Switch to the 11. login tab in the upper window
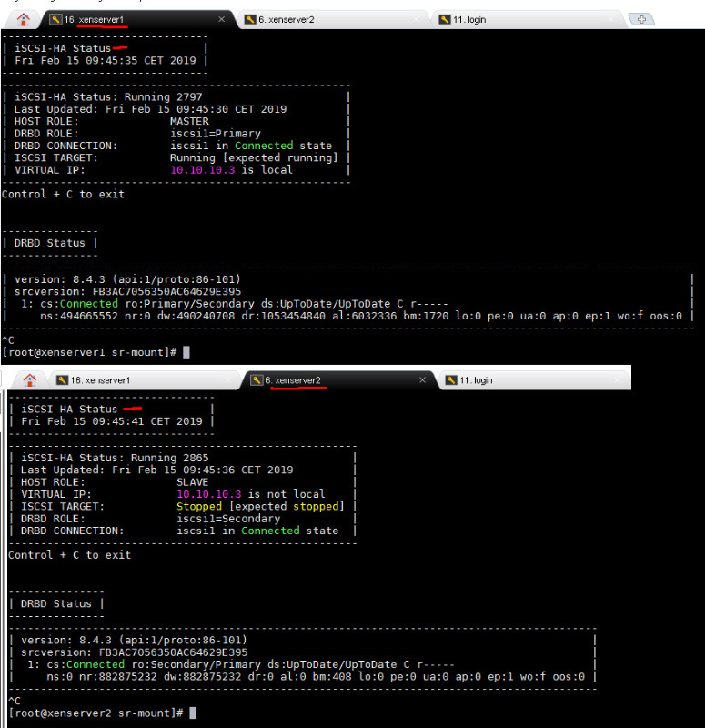 (469, 19)
